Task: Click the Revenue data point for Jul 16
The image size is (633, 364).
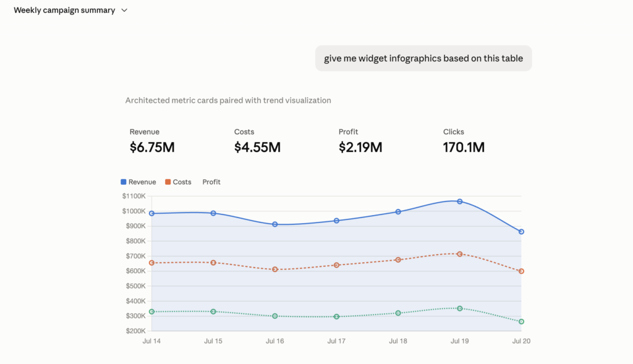Action: [275, 224]
